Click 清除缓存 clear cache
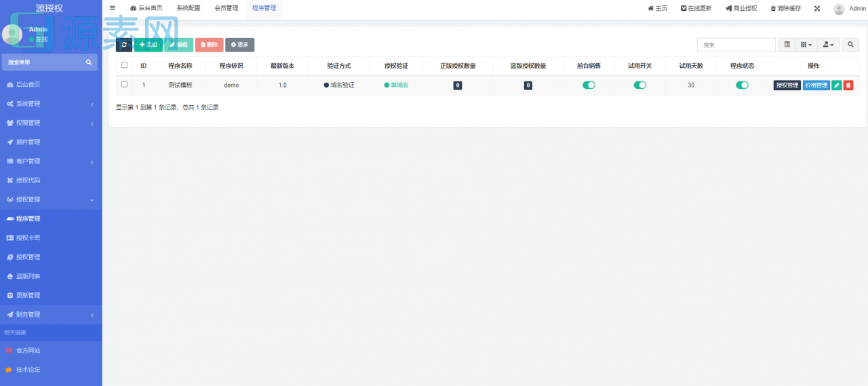This screenshot has width=868, height=386. coord(785,8)
